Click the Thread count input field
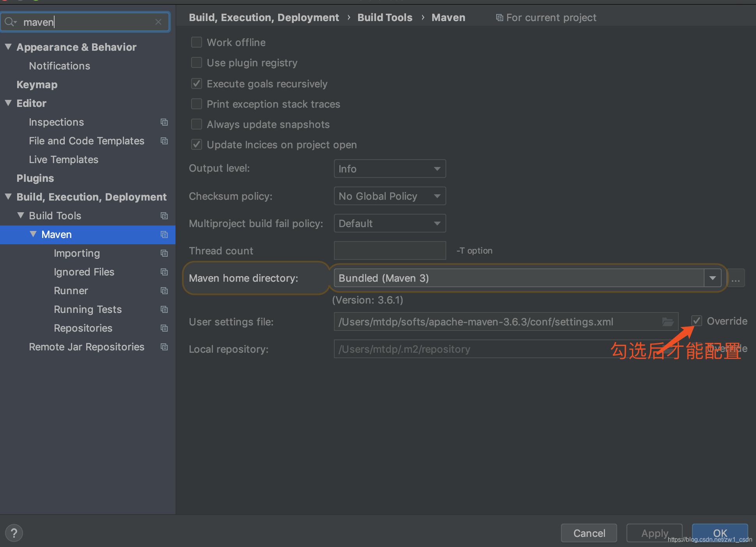Viewport: 756px width, 547px height. tap(389, 250)
